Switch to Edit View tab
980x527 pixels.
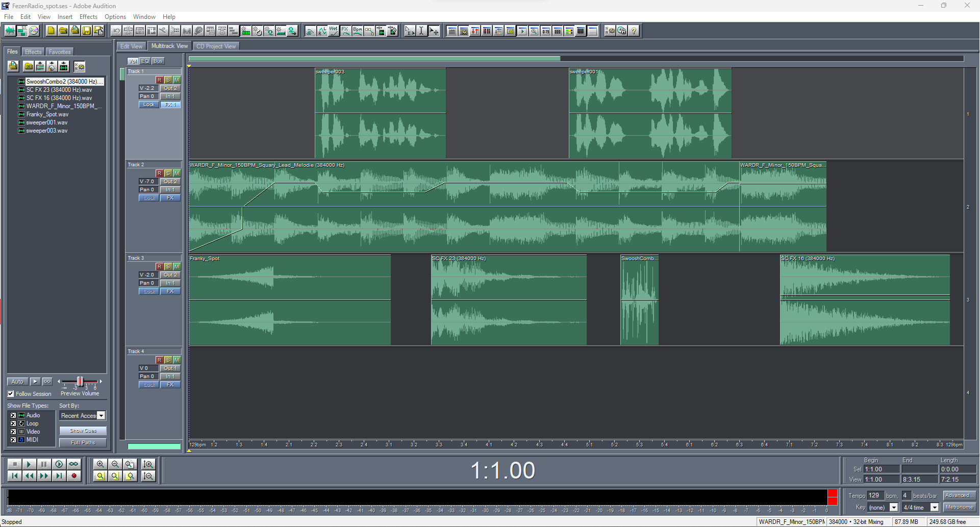point(131,46)
